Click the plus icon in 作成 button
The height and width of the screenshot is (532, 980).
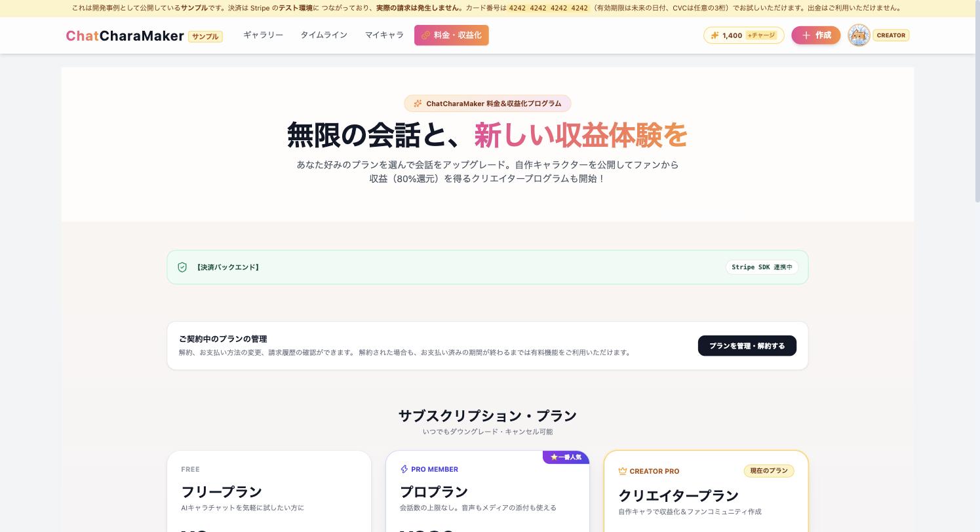click(x=806, y=35)
